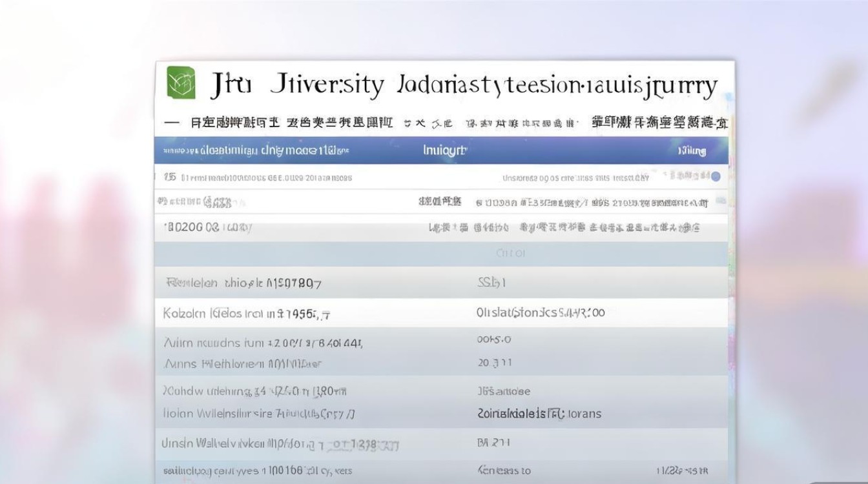The height and width of the screenshot is (484, 868).
Task: Select the entry containing 20 311
Action: click(501, 363)
